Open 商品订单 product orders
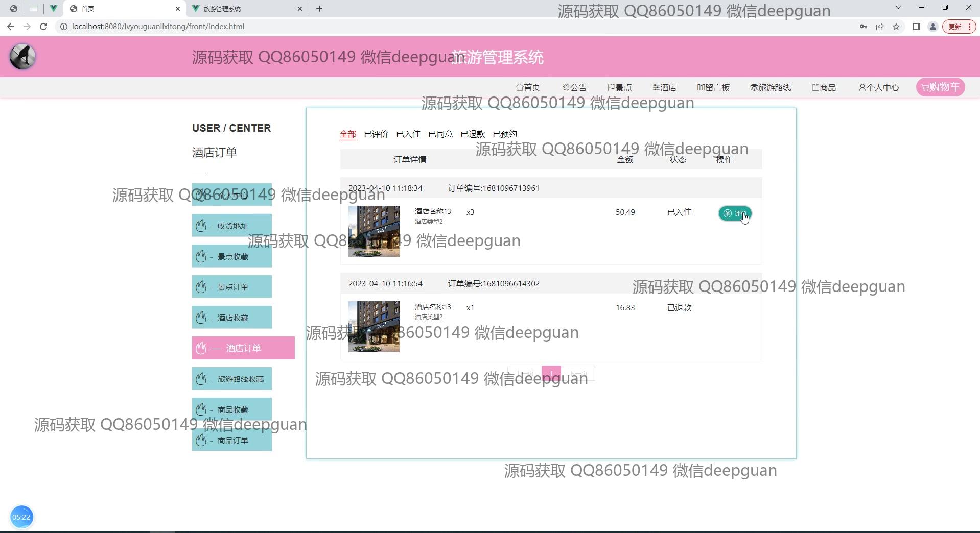Viewport: 980px width, 533px height. click(231, 440)
